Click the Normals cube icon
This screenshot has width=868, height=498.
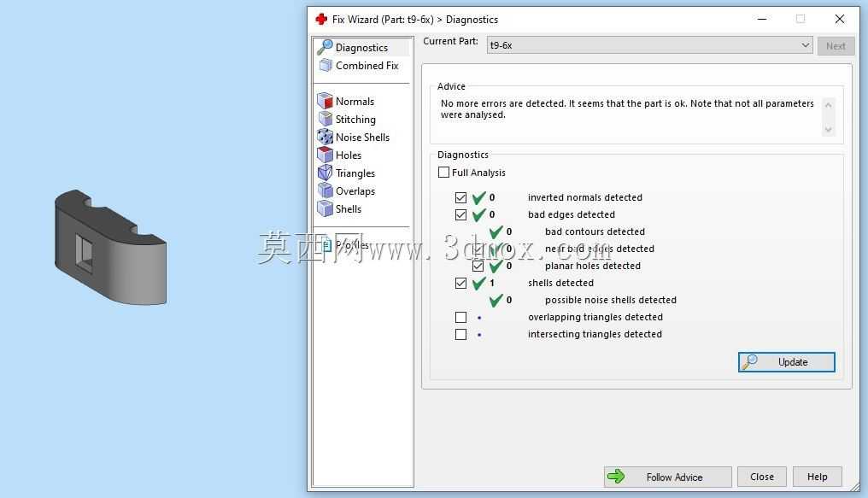(x=325, y=101)
